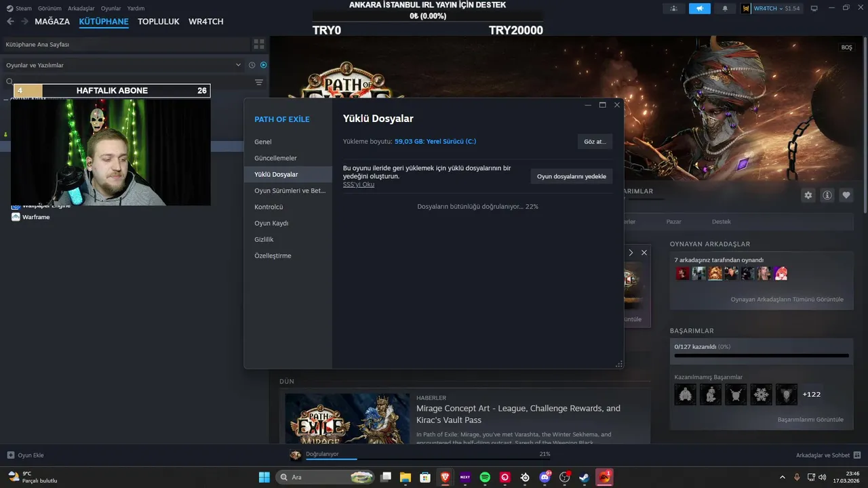The image size is (868, 488).
Task: Select Warframe in library list
Action: pyautogui.click(x=36, y=217)
